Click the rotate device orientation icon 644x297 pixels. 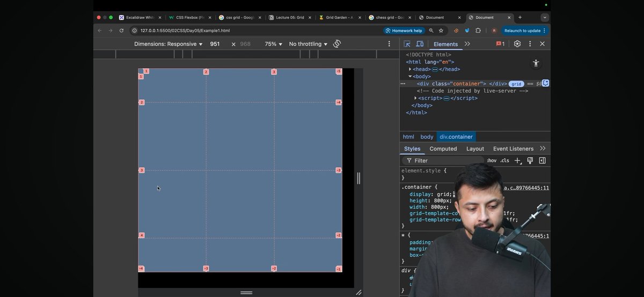(x=337, y=44)
